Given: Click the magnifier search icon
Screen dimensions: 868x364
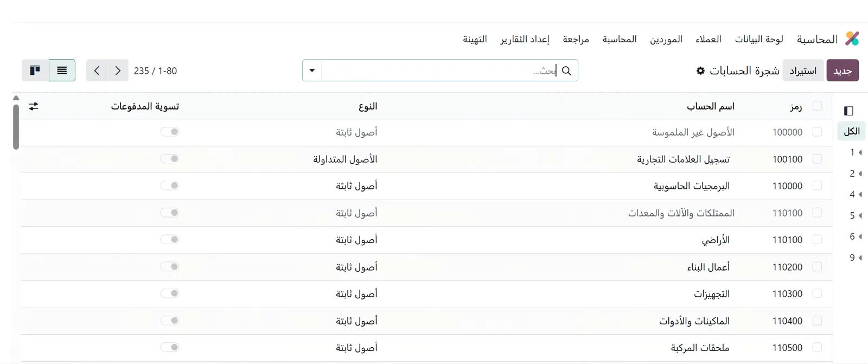Looking at the screenshot, I should (566, 71).
